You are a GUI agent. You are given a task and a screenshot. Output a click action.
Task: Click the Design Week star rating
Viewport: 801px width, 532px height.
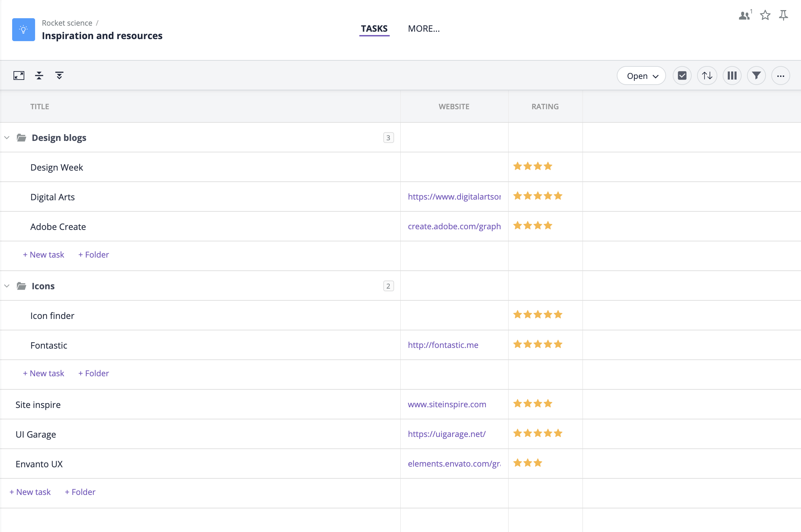click(533, 166)
